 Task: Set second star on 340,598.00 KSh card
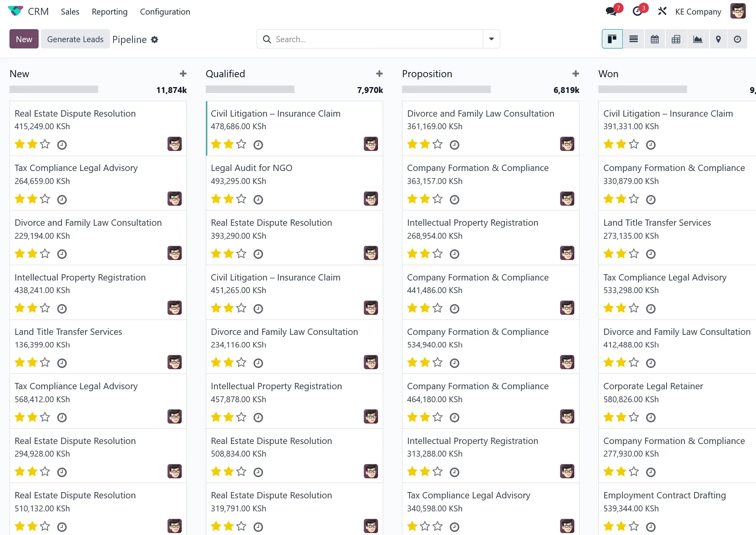point(425,526)
